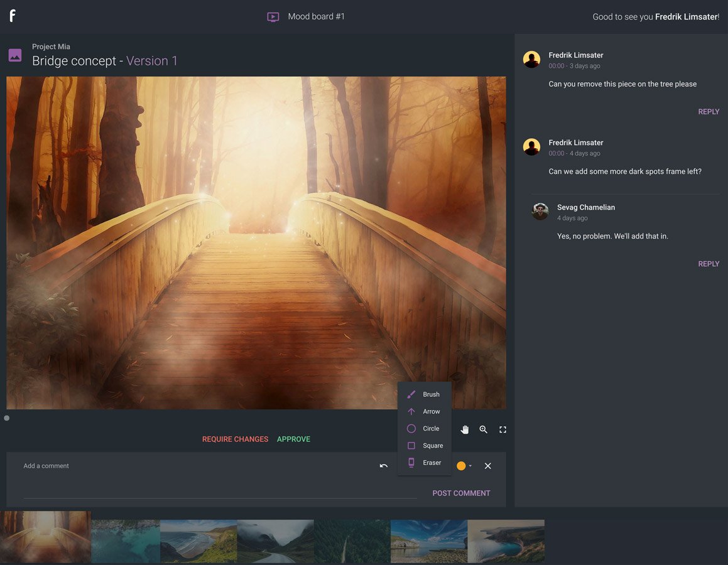Click the '00:00 - 3 days ago' timestamp
Screen dimensions: 728x565
[574, 66]
